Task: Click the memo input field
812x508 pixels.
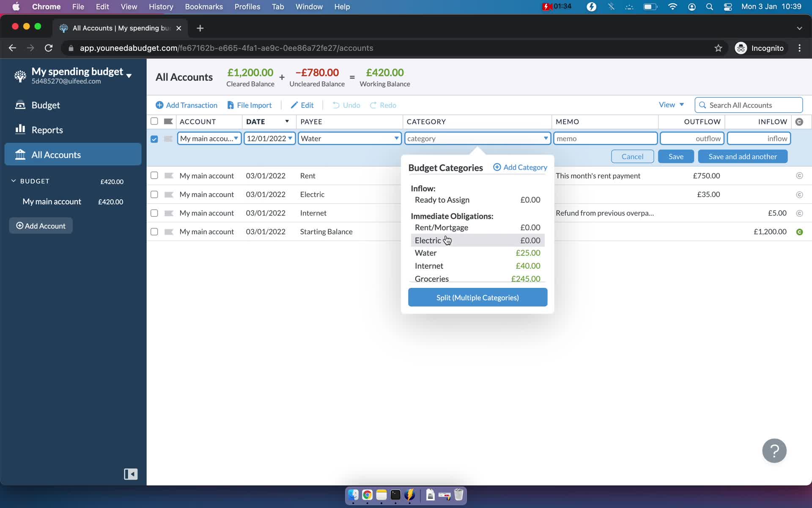Action: point(605,138)
